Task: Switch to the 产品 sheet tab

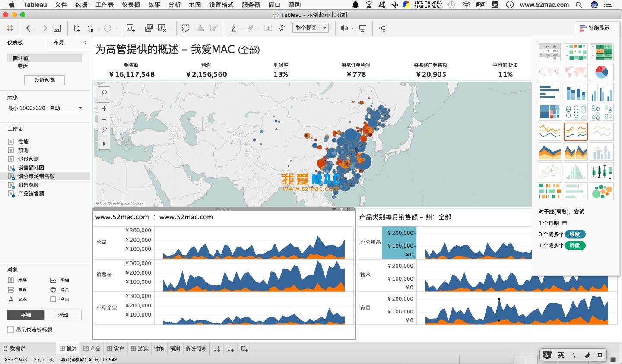Action: (92, 349)
